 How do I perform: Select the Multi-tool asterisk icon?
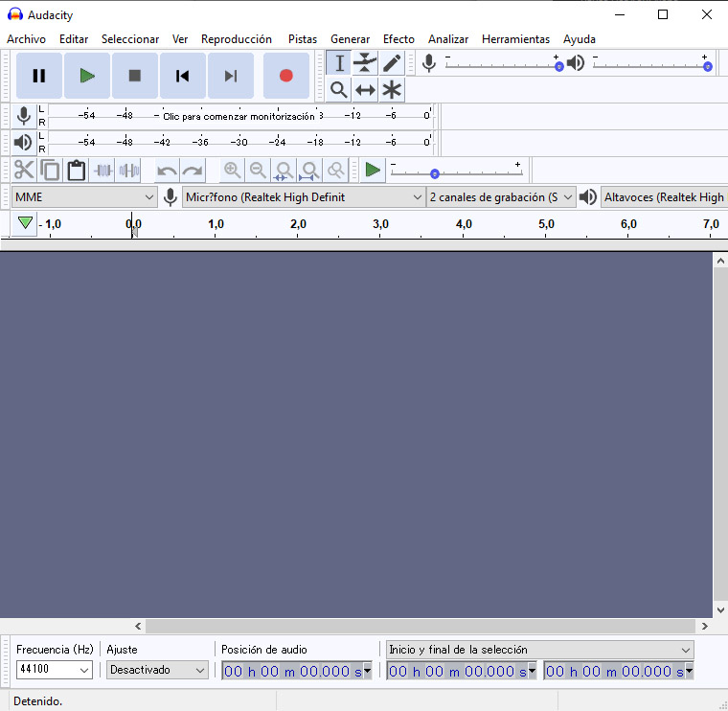tap(392, 90)
